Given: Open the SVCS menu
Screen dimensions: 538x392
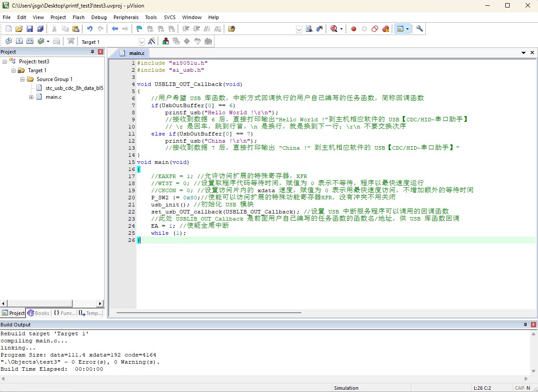Looking at the screenshot, I should (x=170, y=17).
